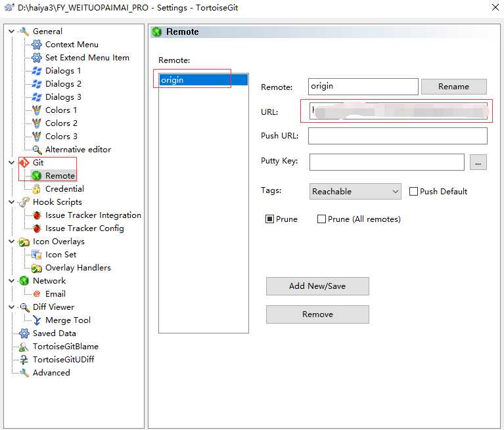Click the Colors 2 icon
Viewport: 504px width, 430px height.
point(37,123)
